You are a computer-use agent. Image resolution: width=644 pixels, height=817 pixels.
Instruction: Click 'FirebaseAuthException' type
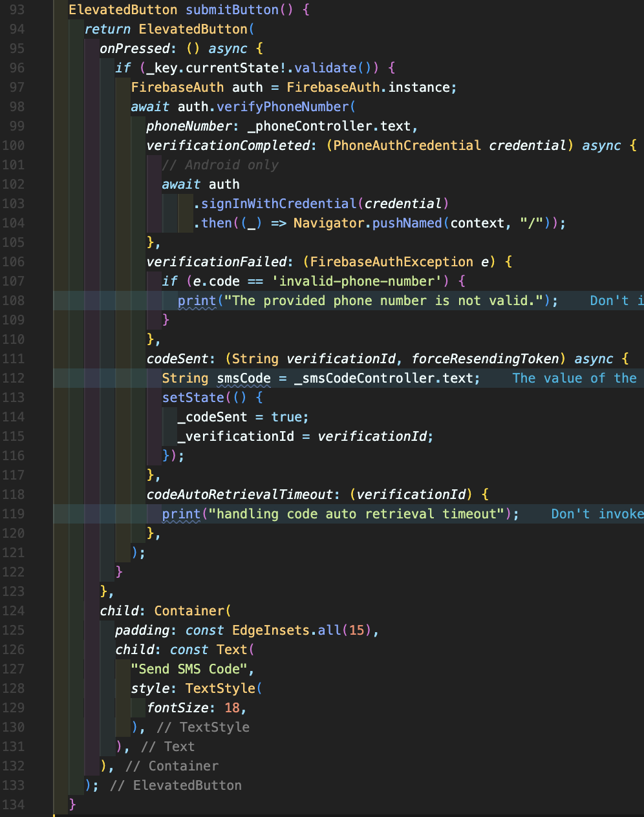point(392,262)
